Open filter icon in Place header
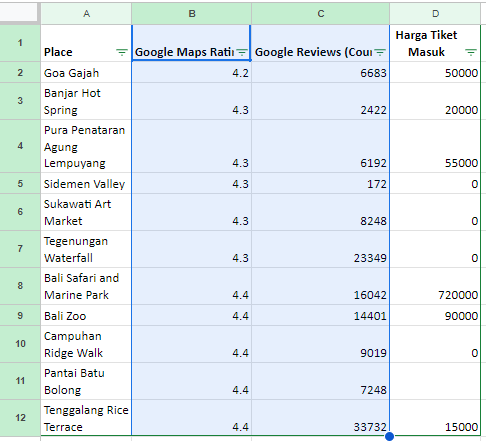This screenshot has height=441, width=486. click(122, 52)
